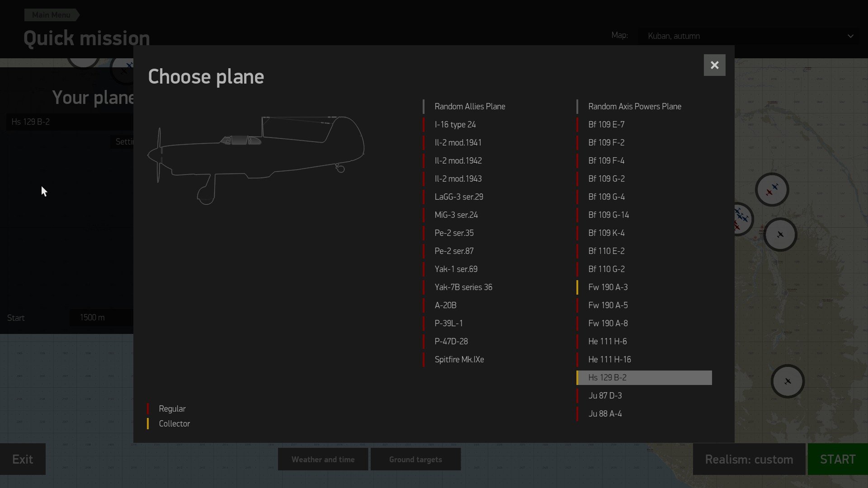Image resolution: width=868 pixels, height=488 pixels.
Task: Select the I-16 type 24 plane
Action: click(x=455, y=125)
